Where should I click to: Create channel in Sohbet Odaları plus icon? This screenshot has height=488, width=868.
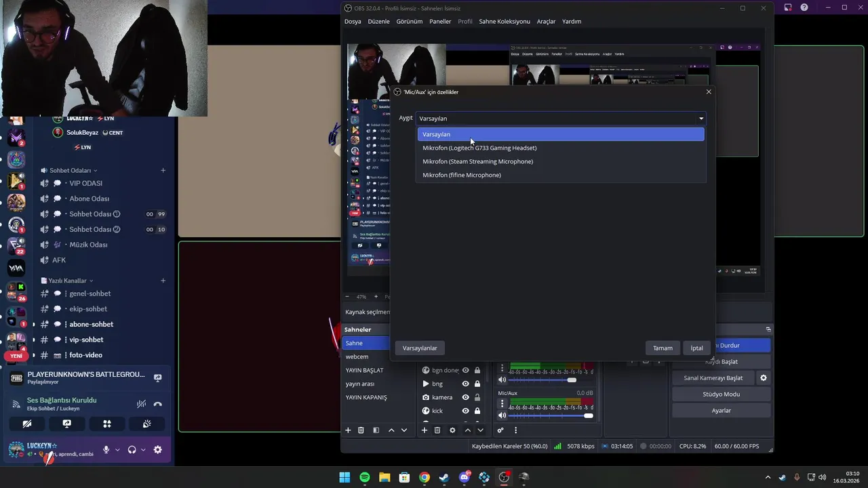pos(163,170)
